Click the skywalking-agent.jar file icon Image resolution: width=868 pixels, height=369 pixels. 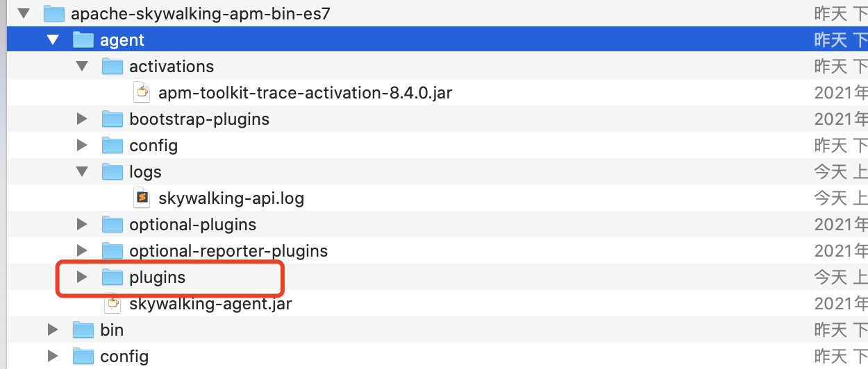(112, 303)
